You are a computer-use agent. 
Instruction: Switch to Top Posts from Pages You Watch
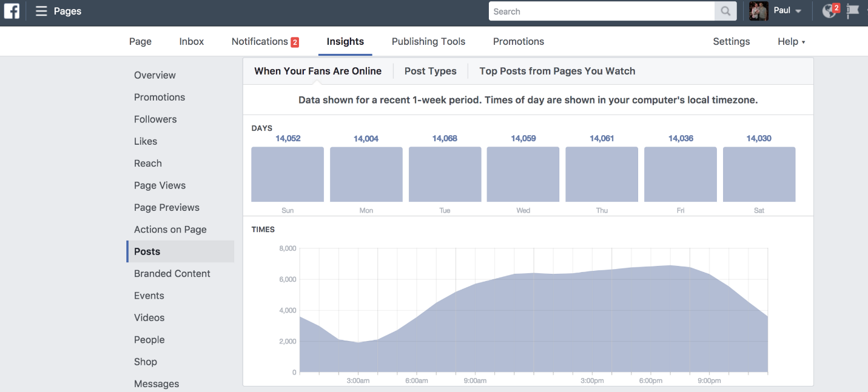[557, 71]
